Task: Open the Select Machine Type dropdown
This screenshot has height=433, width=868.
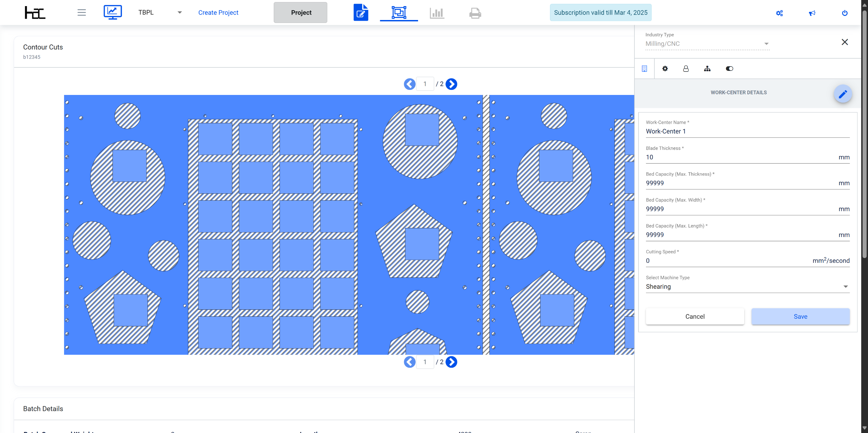Action: pyautogui.click(x=747, y=287)
